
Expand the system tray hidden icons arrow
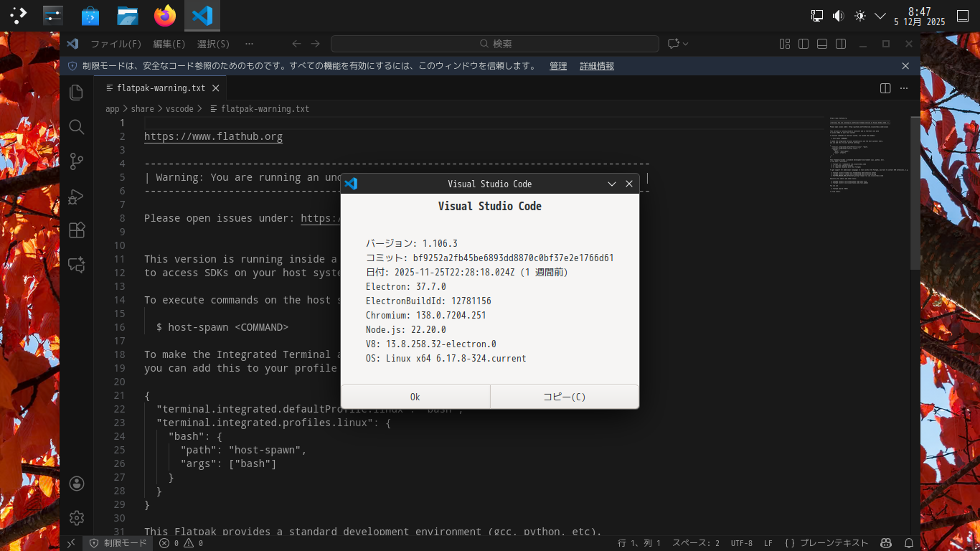pyautogui.click(x=880, y=16)
